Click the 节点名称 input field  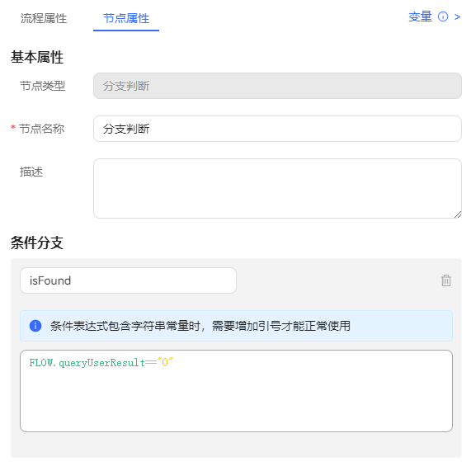pyautogui.click(x=277, y=129)
